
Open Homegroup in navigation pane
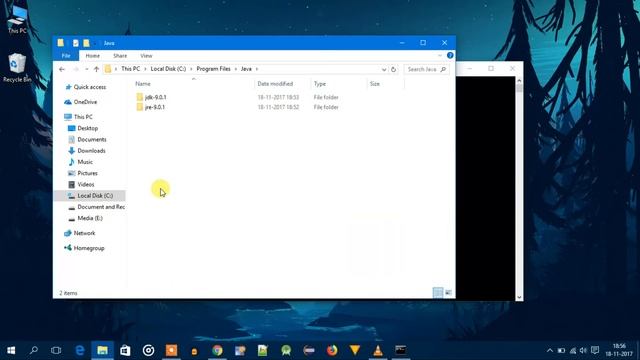(89, 248)
